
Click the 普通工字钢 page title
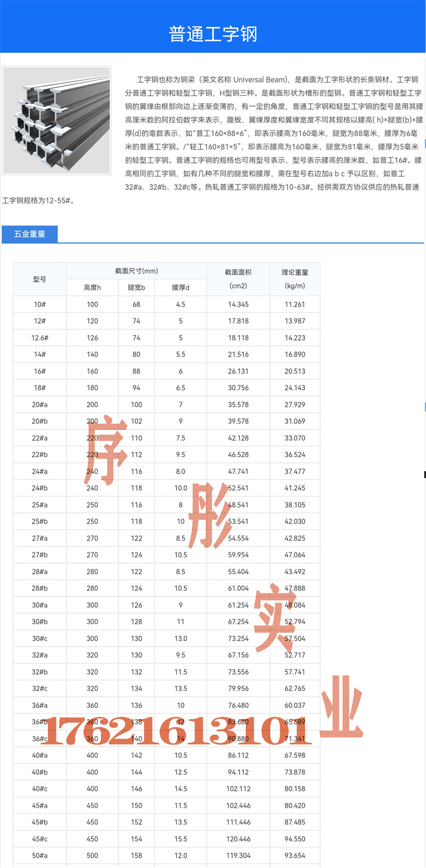click(213, 34)
